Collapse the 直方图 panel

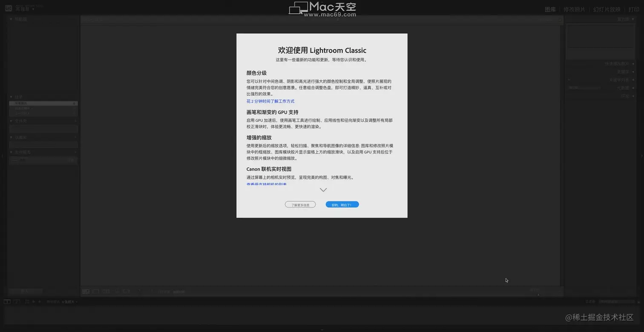click(x=633, y=19)
